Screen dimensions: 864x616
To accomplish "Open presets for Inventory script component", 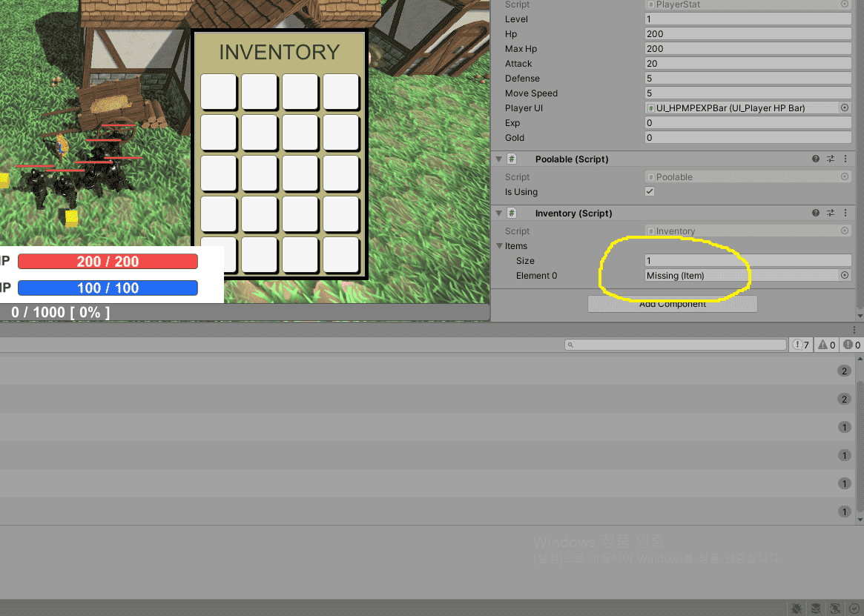I will (x=831, y=213).
